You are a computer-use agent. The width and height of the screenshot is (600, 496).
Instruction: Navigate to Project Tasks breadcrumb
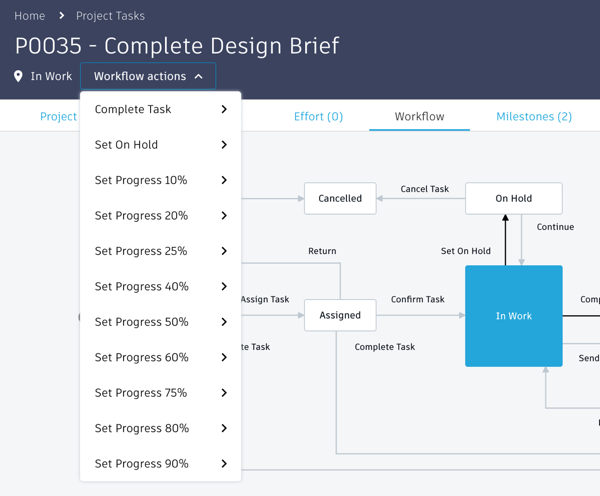(x=110, y=16)
